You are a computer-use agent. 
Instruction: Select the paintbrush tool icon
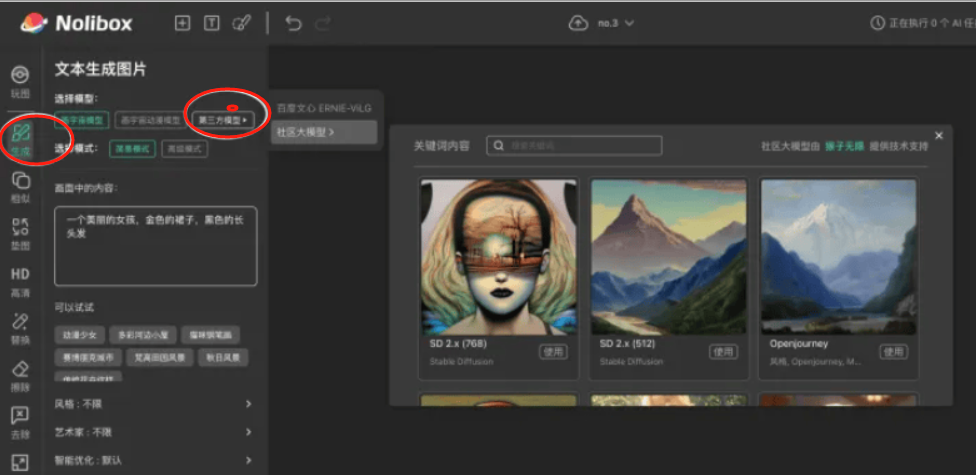point(241,23)
